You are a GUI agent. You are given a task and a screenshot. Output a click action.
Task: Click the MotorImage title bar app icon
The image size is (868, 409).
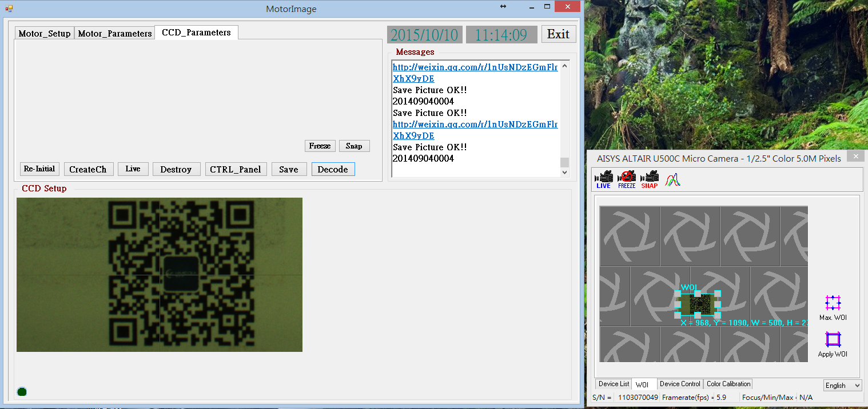coord(9,8)
